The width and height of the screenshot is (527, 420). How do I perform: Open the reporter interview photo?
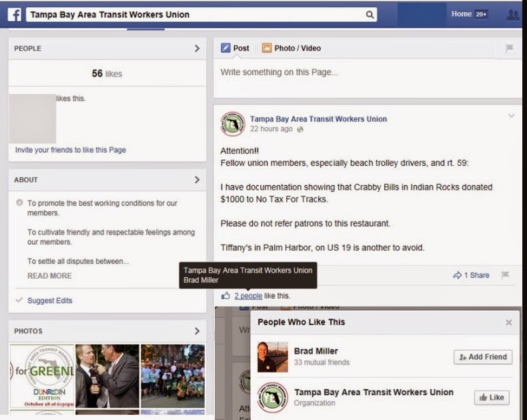[x=107, y=376]
